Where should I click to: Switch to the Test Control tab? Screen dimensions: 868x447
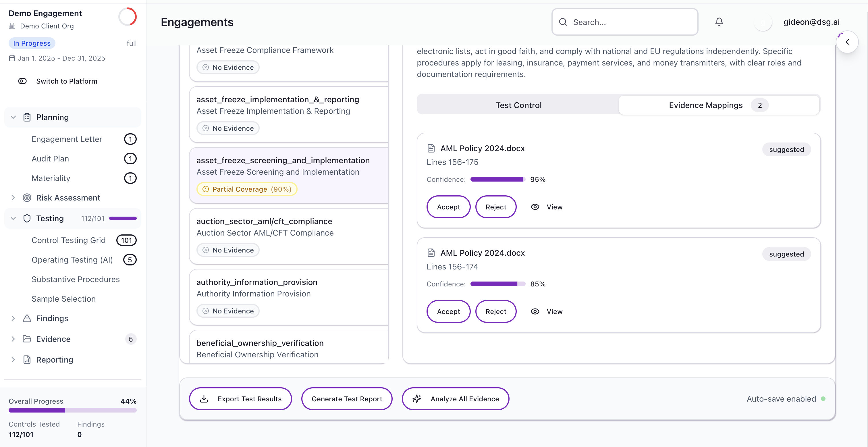[518, 105]
